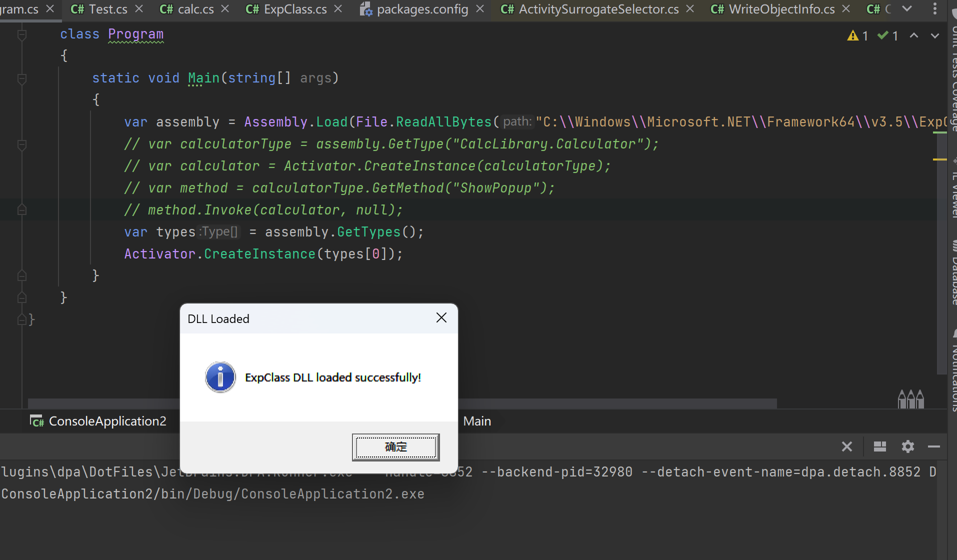Click the layout options icon in console toolbar
Viewport: 957px width, 560px height.
click(880, 446)
